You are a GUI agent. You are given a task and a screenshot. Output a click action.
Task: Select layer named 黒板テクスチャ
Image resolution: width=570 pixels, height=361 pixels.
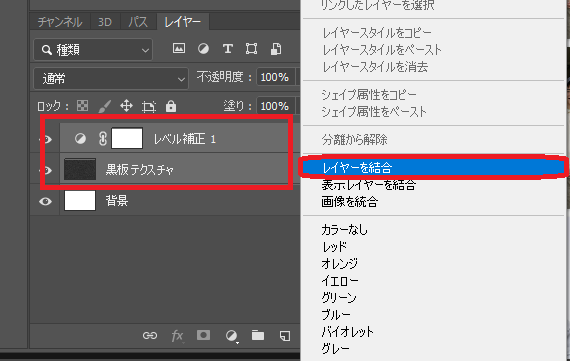tap(140, 170)
